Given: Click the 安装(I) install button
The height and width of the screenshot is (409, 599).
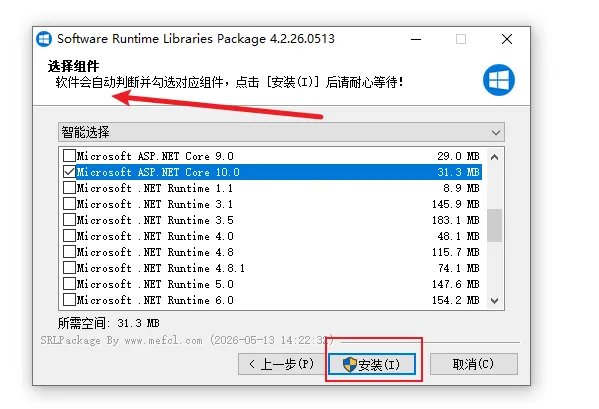Looking at the screenshot, I should [372, 364].
